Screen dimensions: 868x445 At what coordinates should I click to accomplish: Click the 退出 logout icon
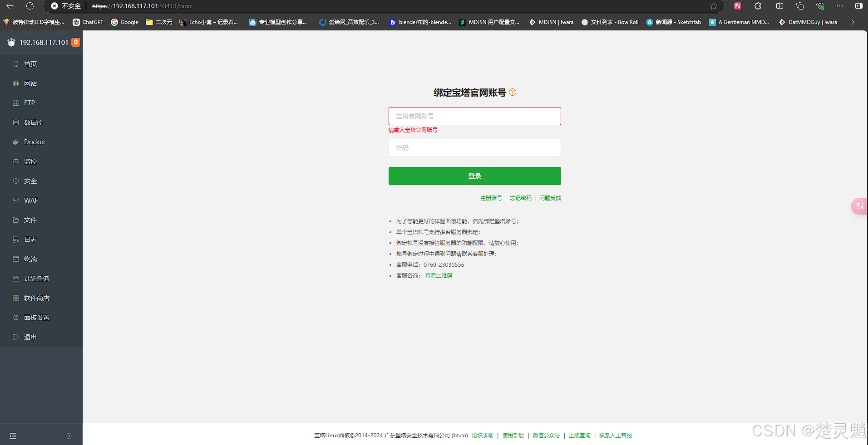16,337
